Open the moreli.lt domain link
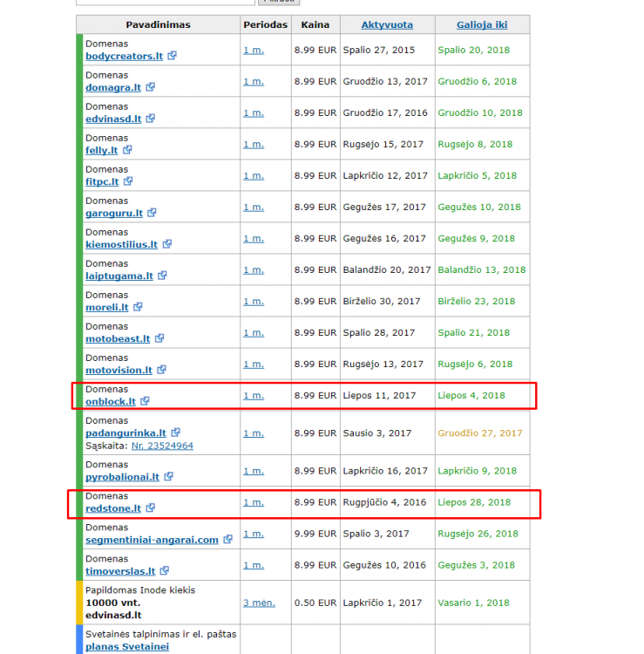 click(107, 308)
